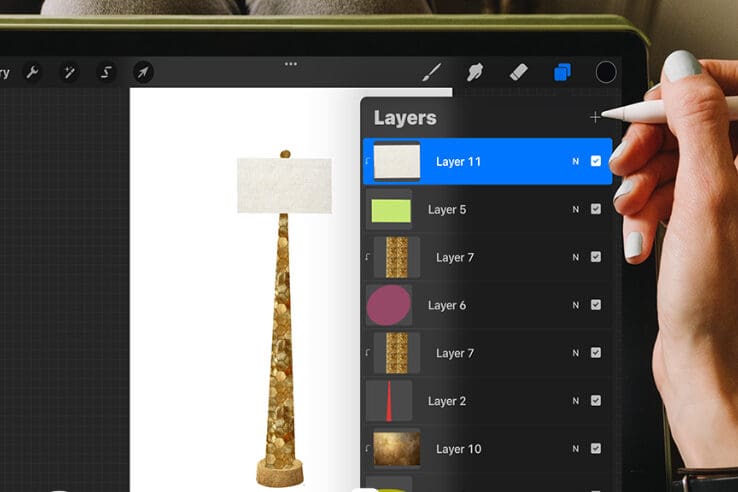
Task: Open blend mode N for Layer 7 below Layer 5
Action: 576,258
